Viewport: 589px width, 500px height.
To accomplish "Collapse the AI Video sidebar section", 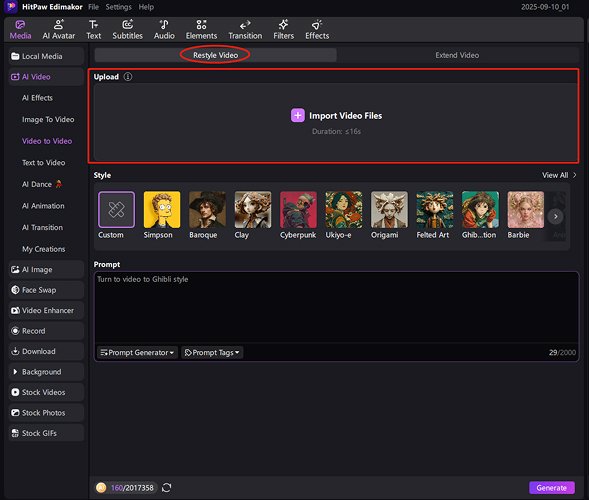I will (46, 77).
